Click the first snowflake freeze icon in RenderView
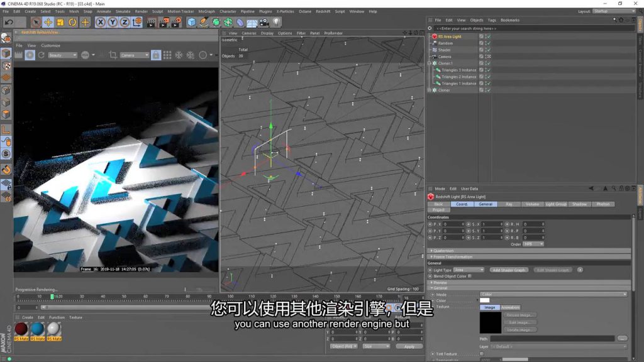The width and height of the screenshot is (644, 362). click(x=179, y=55)
